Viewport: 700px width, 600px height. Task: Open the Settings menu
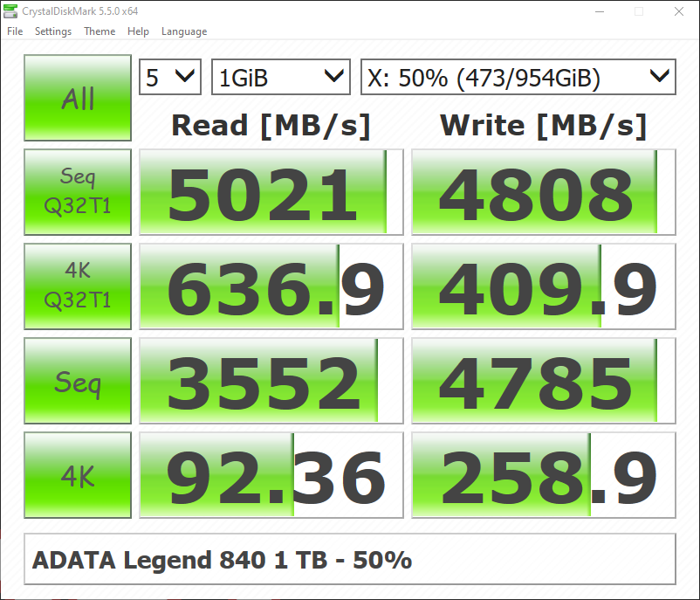tap(53, 31)
